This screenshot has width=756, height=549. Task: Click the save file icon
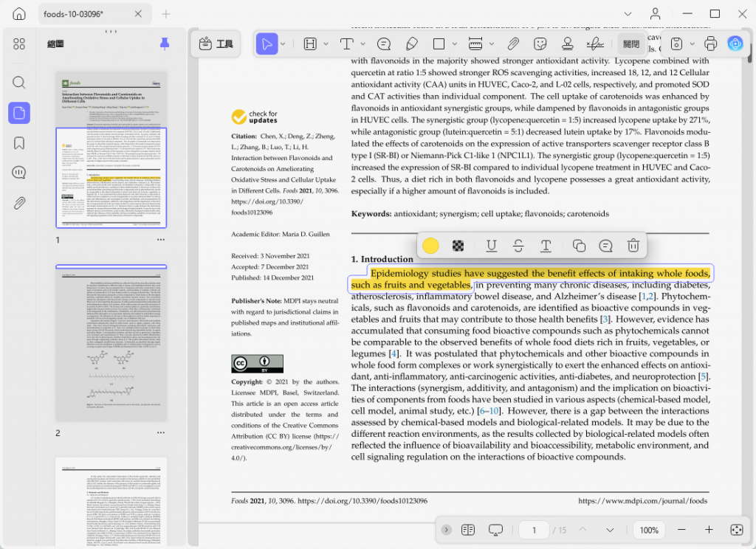click(x=676, y=44)
